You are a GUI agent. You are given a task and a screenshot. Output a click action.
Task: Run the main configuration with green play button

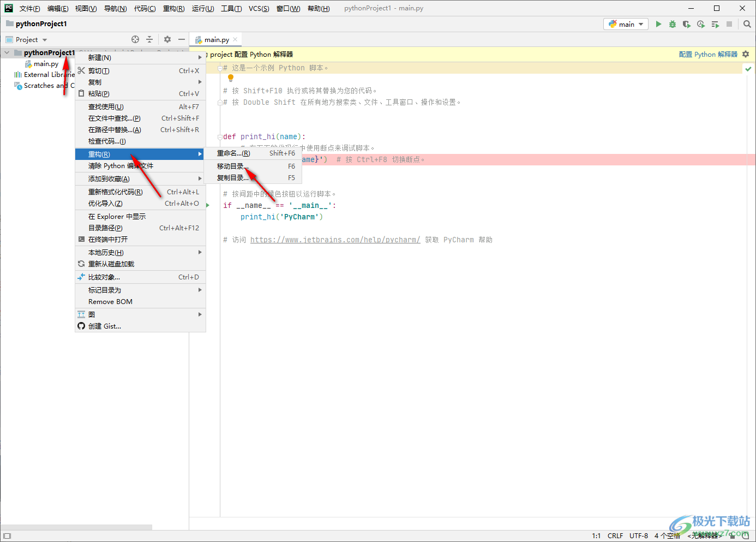(658, 24)
